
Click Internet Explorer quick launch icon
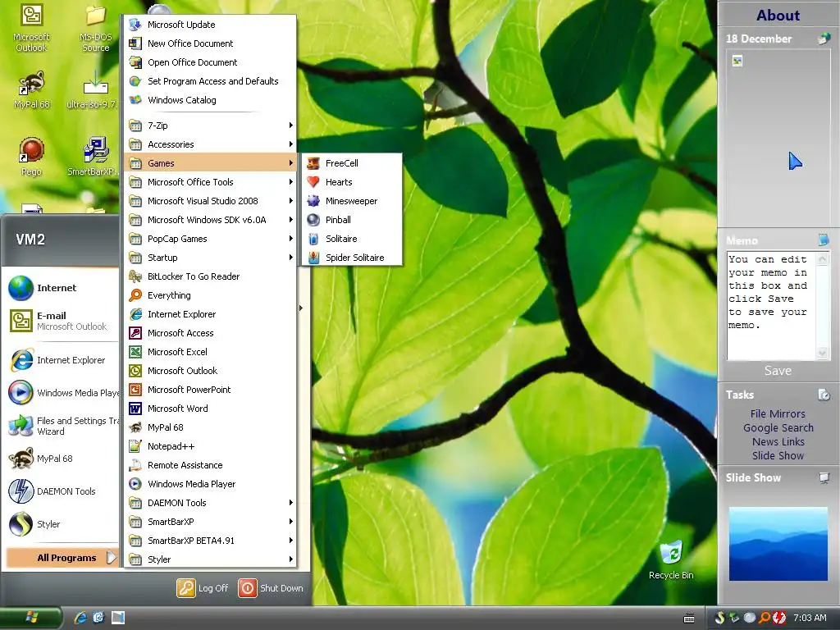tap(80, 618)
